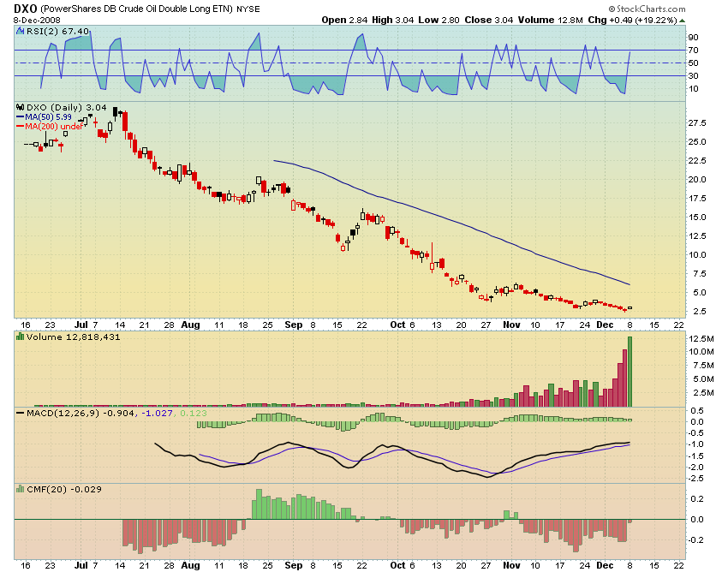Click the tallest green volume bar for Dec 8
728x572 pixels.
(x=630, y=372)
